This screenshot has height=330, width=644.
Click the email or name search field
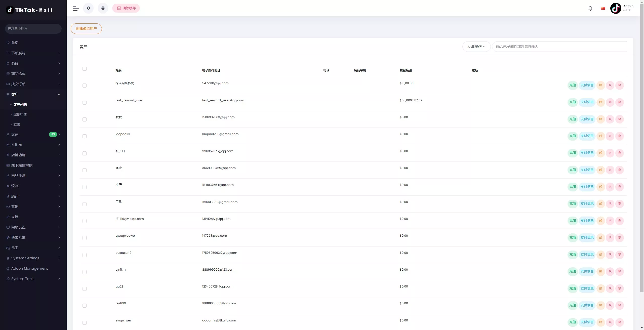[x=559, y=47]
